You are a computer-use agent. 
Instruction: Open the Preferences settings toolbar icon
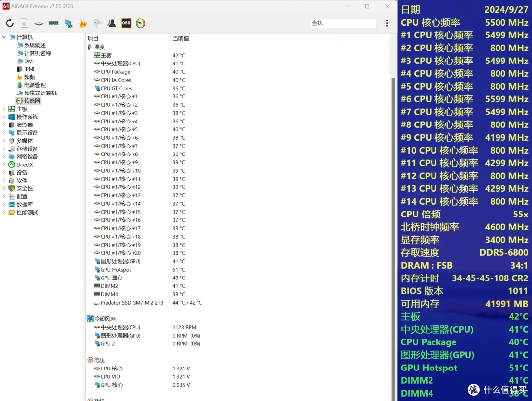[98, 23]
